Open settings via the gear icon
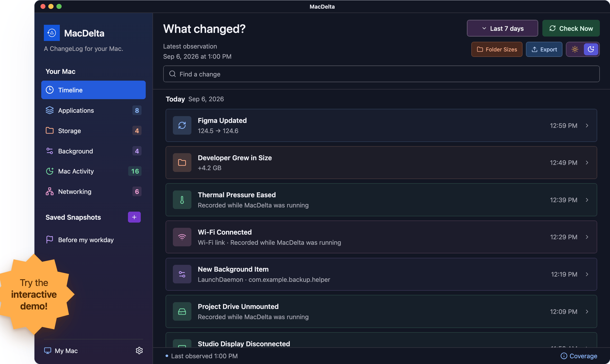Image resolution: width=610 pixels, height=364 pixels. pyautogui.click(x=139, y=350)
